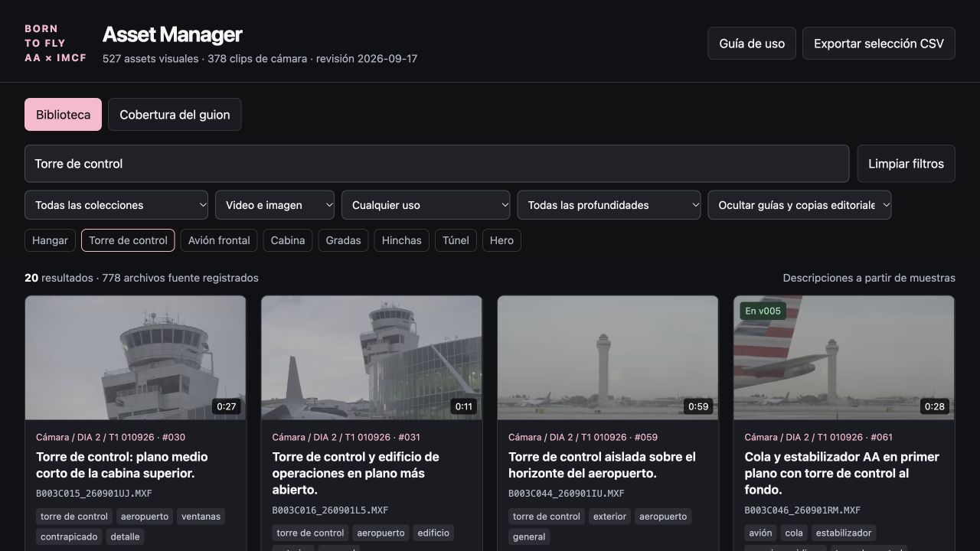Expand the Cualquier uso dropdown
980x551 pixels.
click(426, 205)
